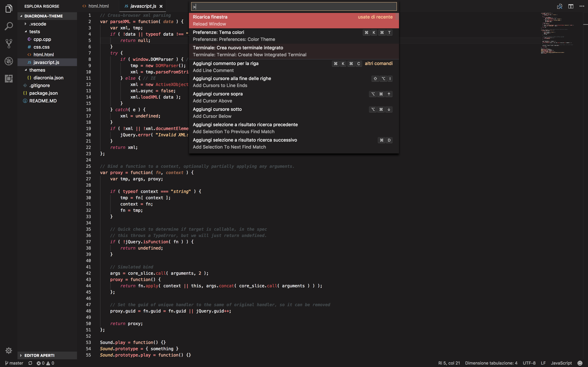The width and height of the screenshot is (588, 367).
Task: Click the Manage gear icon
Action: pyautogui.click(x=9, y=350)
